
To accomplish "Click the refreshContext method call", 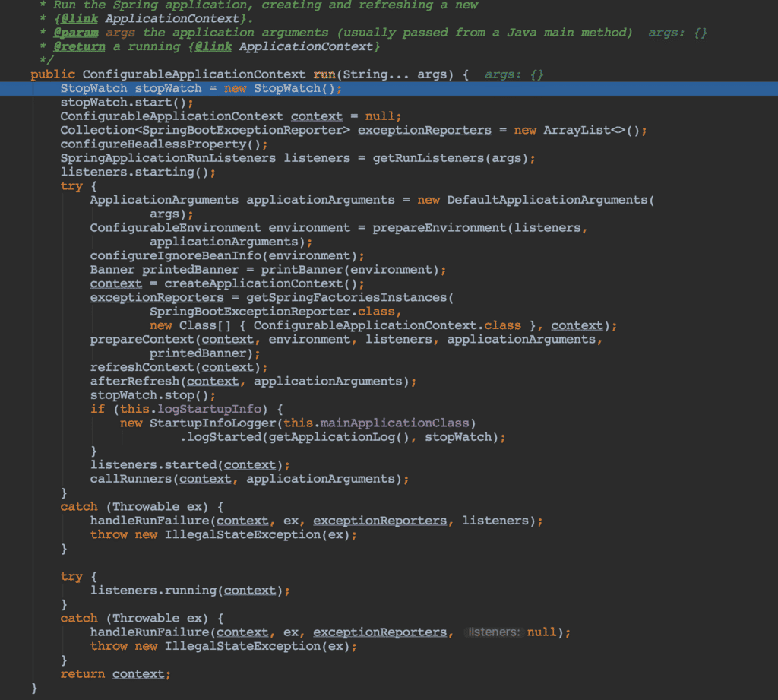I will pos(142,367).
